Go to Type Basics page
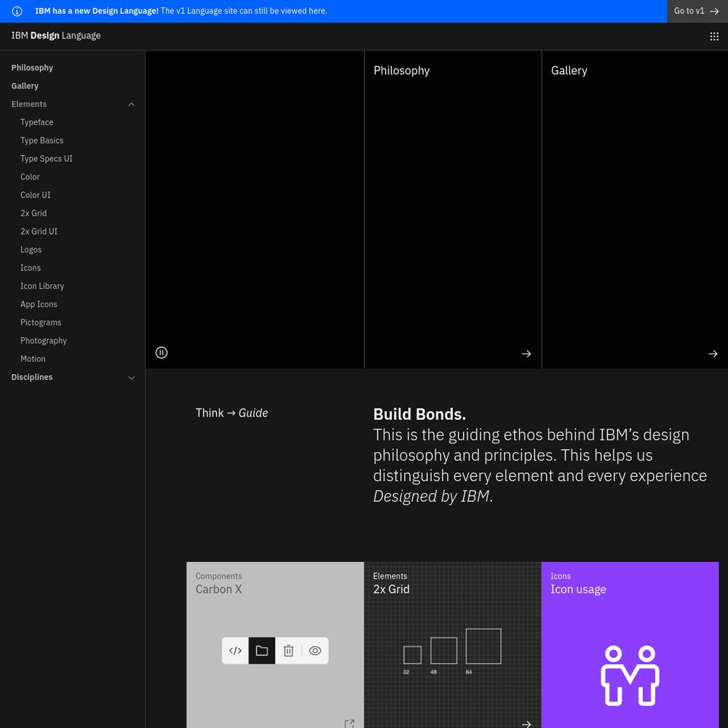728x728 pixels. click(41, 141)
